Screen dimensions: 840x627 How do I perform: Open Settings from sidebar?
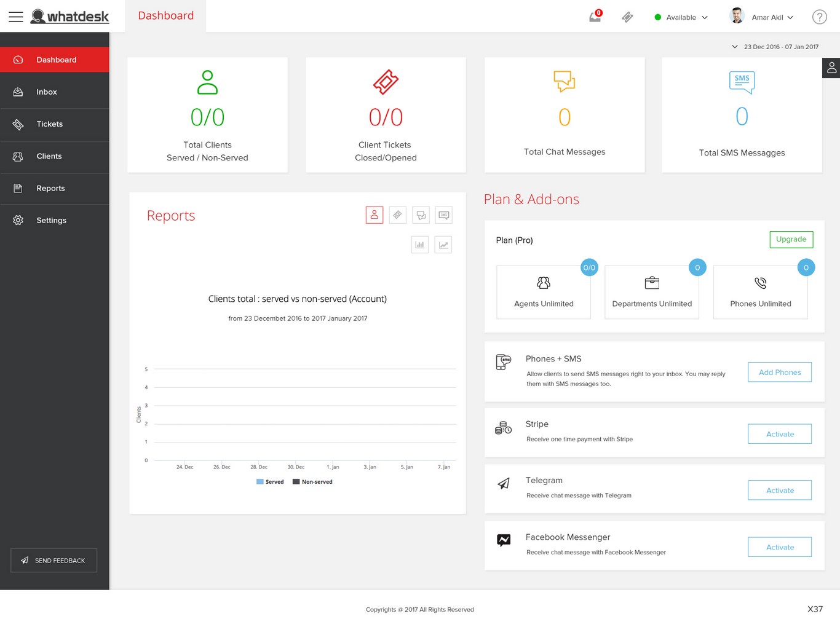pos(51,220)
